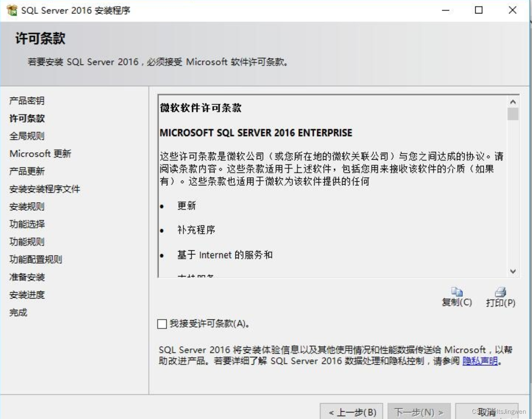The image size is (532, 419).
Task: Select the 功能选择 step in sidebar
Action: [x=27, y=224]
